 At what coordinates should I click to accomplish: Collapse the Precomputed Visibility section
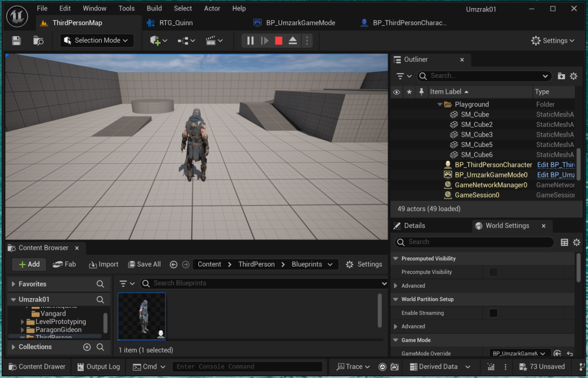[395, 259]
